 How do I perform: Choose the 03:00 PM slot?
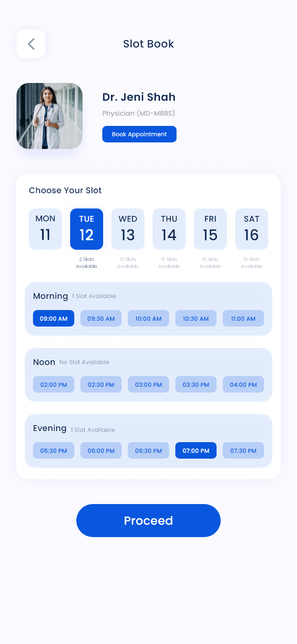click(148, 384)
